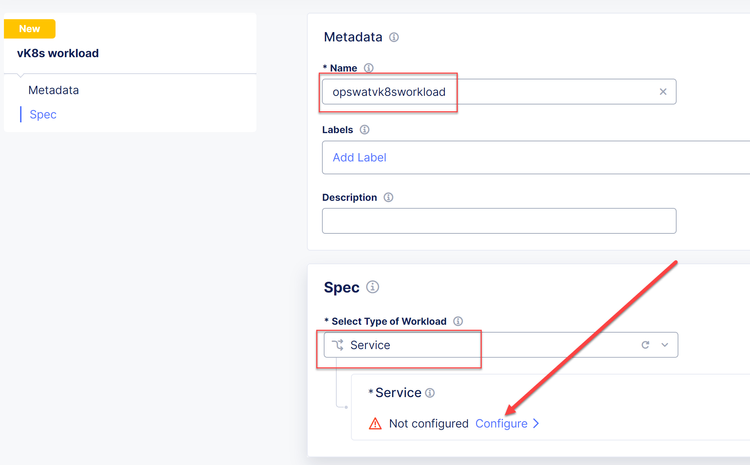Click the info icon next to Metadata heading
750x465 pixels.
click(394, 38)
